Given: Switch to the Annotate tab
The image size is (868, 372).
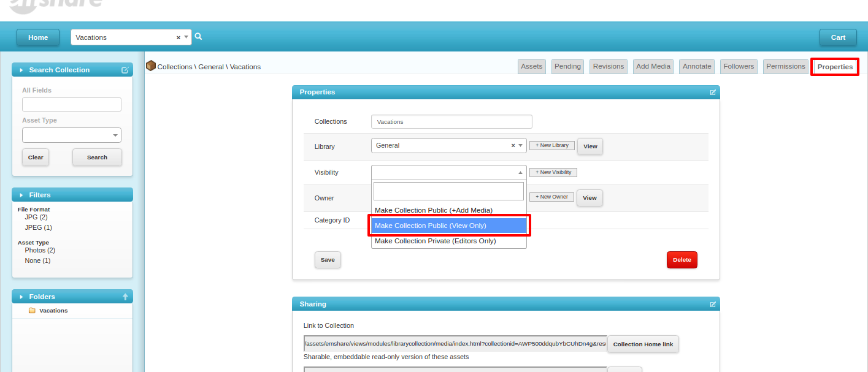Looking at the screenshot, I should tap(697, 66).
